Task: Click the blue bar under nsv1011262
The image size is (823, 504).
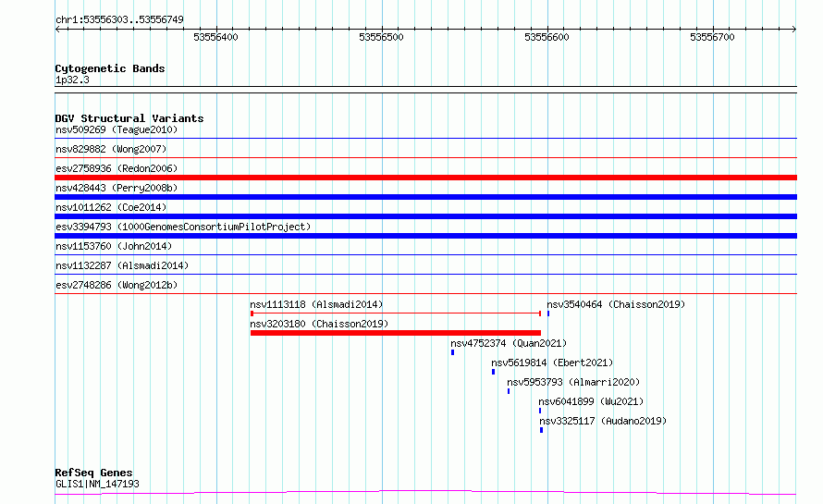Action: pyautogui.click(x=425, y=216)
